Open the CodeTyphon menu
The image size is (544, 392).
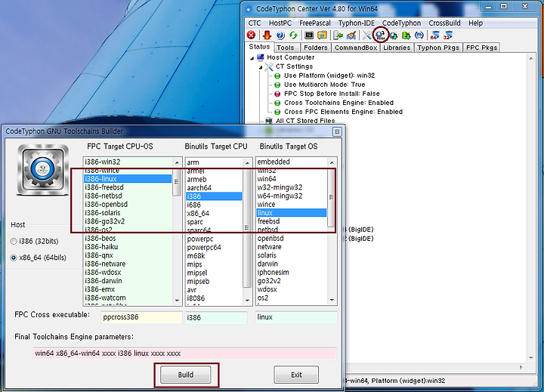(401, 23)
